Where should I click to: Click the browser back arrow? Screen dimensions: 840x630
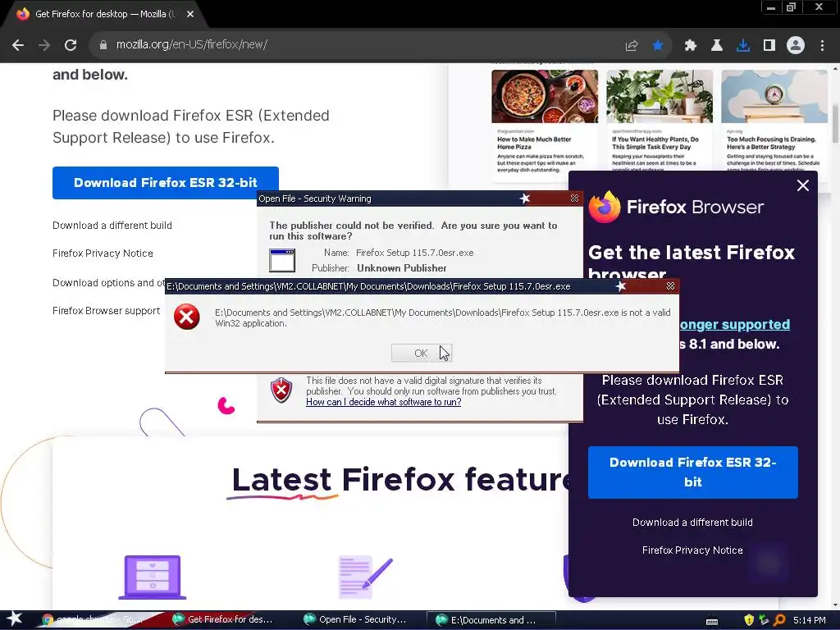[18, 45]
